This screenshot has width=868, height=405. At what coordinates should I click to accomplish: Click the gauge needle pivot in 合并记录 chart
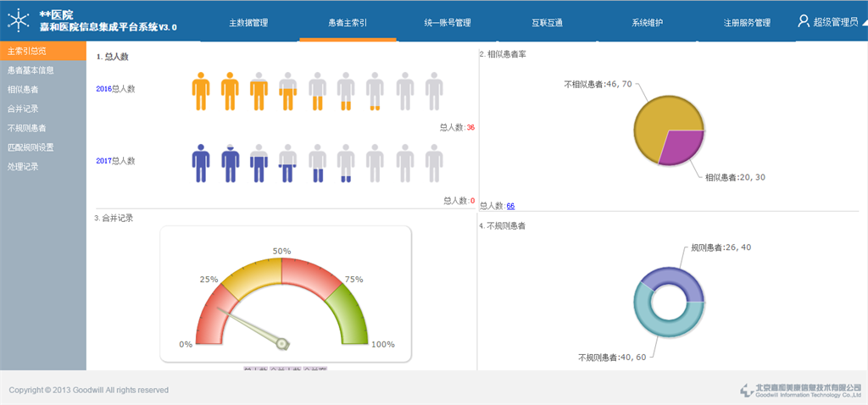coord(282,343)
